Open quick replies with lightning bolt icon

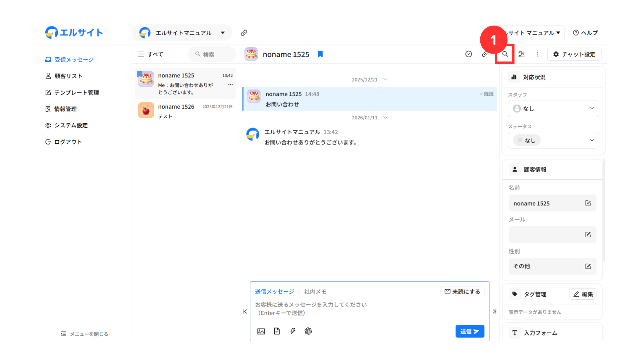coord(293,331)
